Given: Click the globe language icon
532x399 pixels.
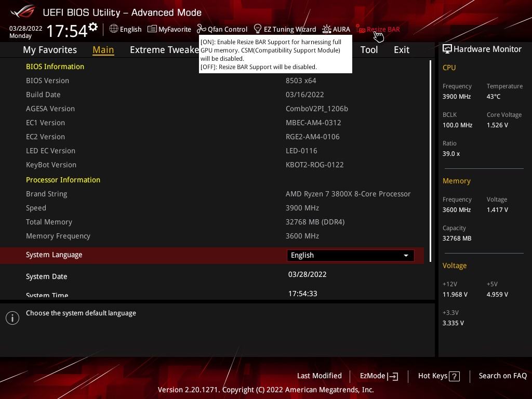Looking at the screenshot, I should (x=114, y=29).
